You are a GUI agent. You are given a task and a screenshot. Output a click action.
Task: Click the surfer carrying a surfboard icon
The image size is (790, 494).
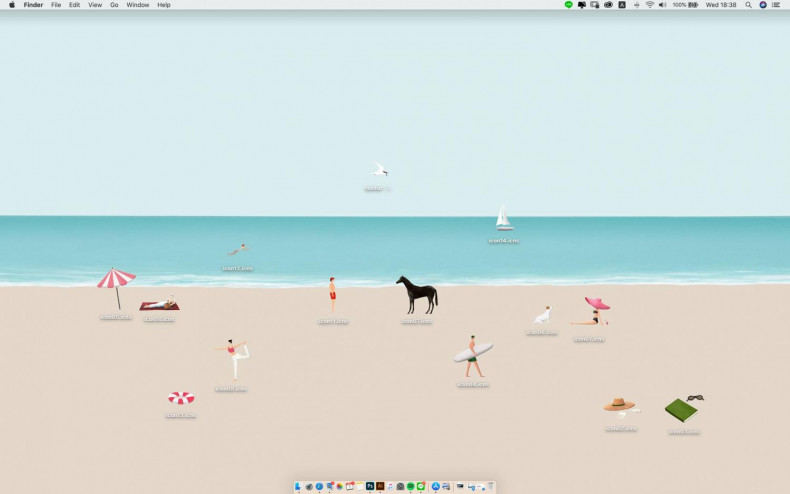[x=473, y=355]
